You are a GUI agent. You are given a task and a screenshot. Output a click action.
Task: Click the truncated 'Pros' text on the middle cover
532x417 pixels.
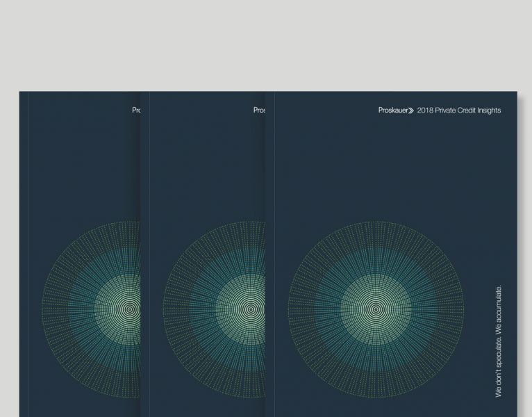pyautogui.click(x=259, y=111)
